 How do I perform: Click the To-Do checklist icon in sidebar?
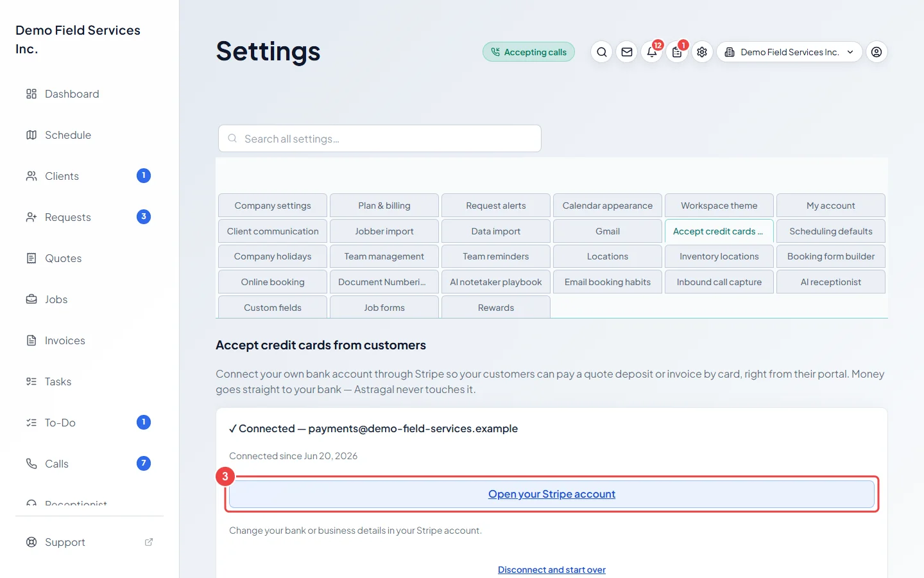(31, 423)
